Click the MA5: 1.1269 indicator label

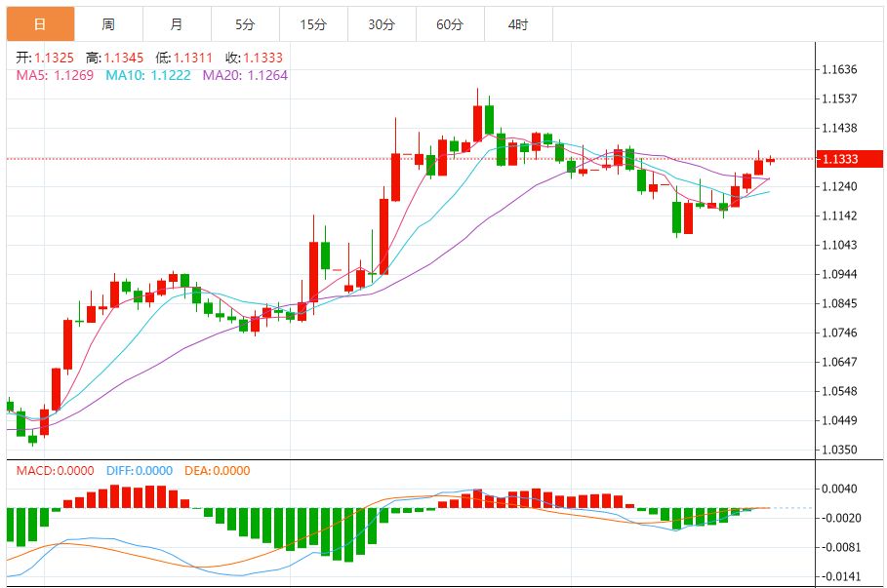(x=55, y=75)
